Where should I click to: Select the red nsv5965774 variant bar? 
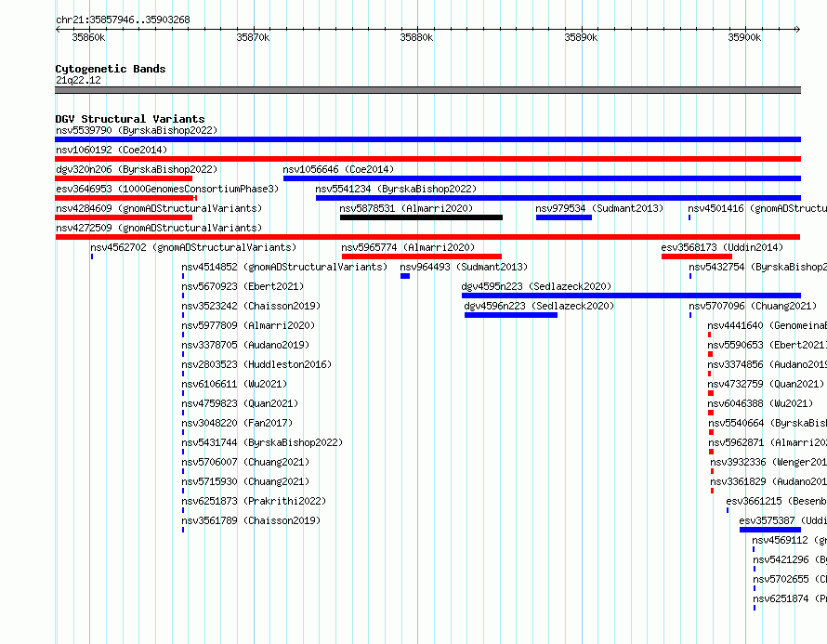click(x=422, y=256)
